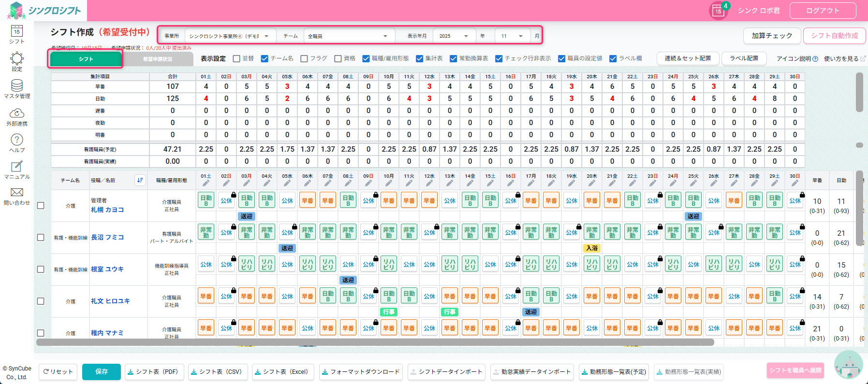
Task: Switch to the 希望申請状況 tab
Action: 158,59
